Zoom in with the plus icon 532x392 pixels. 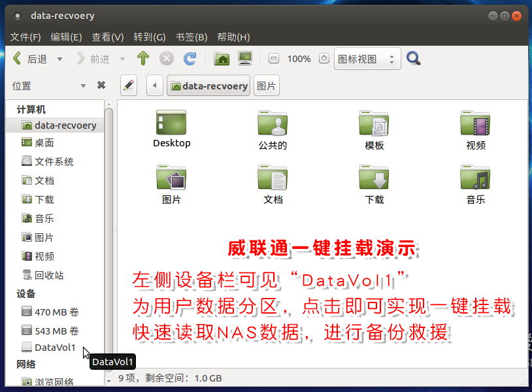[324, 58]
